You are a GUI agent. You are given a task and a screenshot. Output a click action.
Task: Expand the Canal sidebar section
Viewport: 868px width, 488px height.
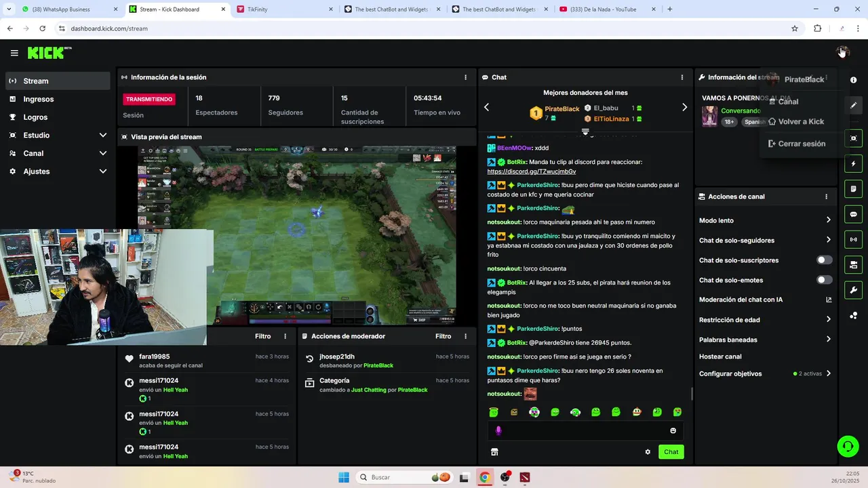pos(58,153)
